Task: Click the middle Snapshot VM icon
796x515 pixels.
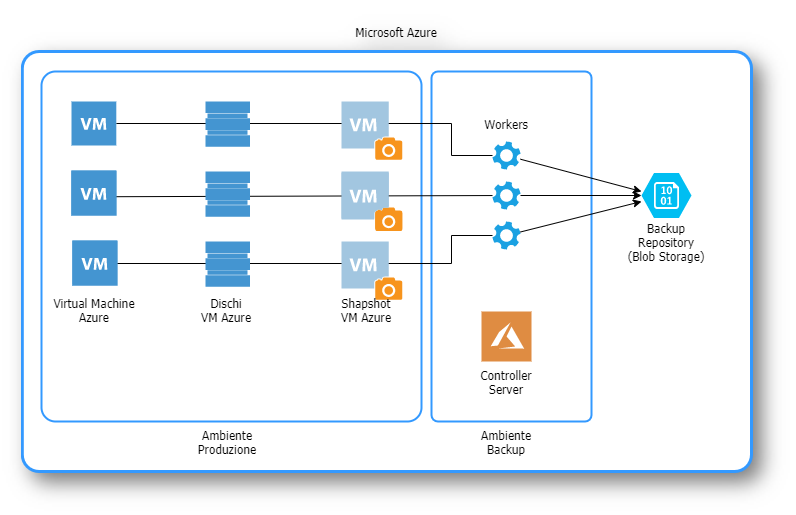Action: [x=364, y=196]
